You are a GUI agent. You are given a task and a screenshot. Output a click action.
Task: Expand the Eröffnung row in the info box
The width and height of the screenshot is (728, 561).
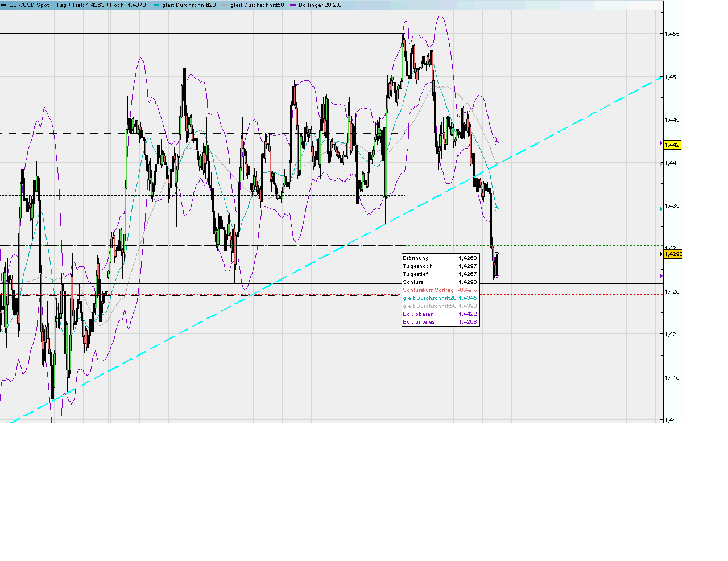point(415,258)
